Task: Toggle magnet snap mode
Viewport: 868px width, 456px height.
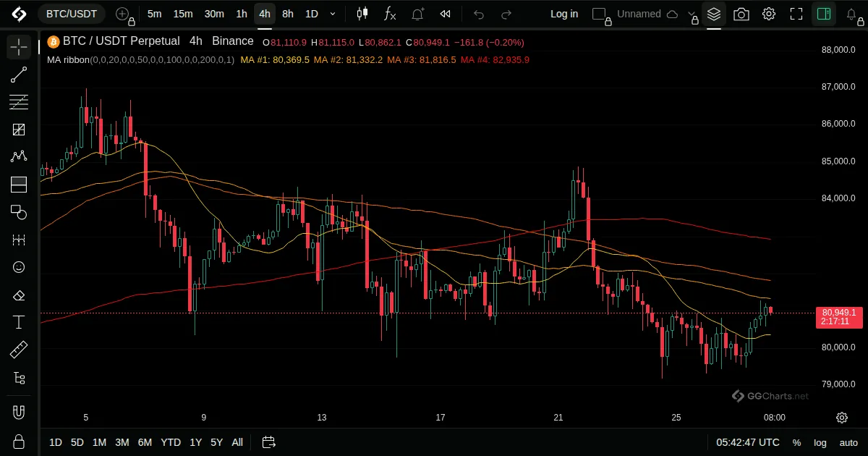Action: pyautogui.click(x=19, y=413)
